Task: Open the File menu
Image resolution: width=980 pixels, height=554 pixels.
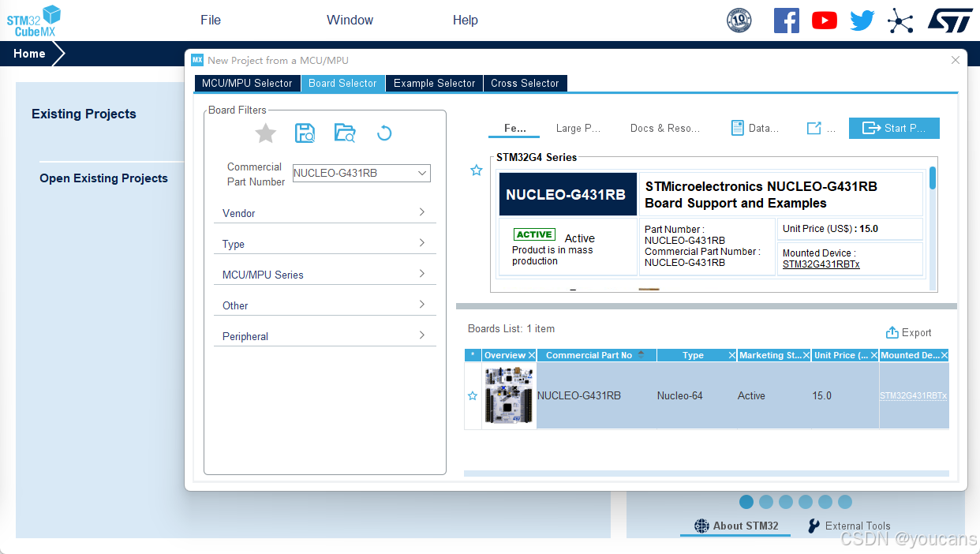Action: 211,20
